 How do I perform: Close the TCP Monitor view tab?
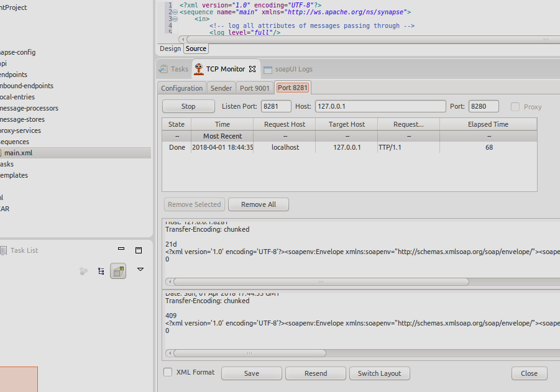click(252, 69)
